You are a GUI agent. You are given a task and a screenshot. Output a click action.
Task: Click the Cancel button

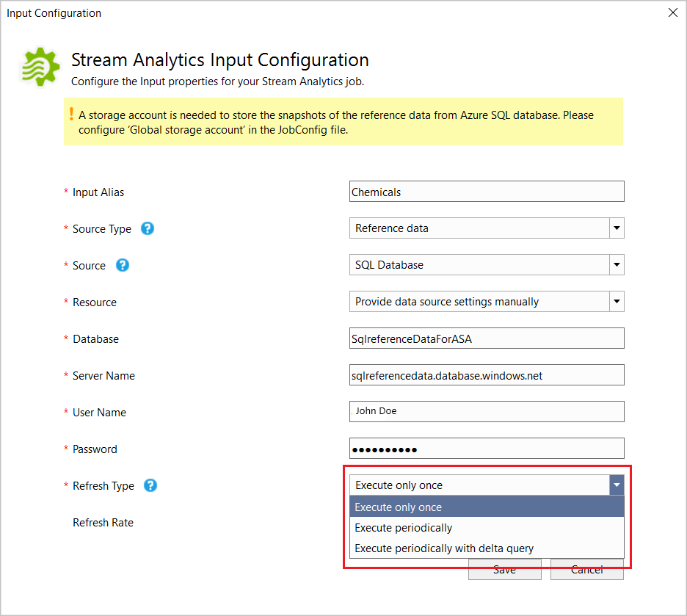tap(586, 569)
